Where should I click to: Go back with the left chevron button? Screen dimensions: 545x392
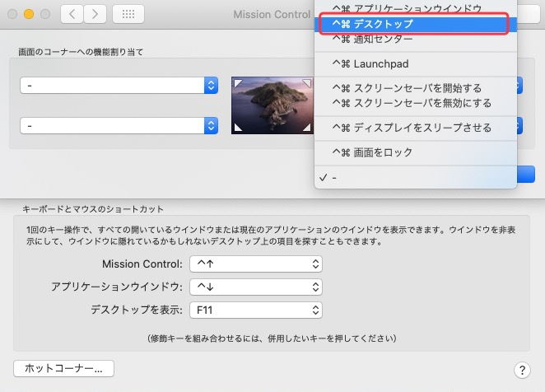point(72,14)
